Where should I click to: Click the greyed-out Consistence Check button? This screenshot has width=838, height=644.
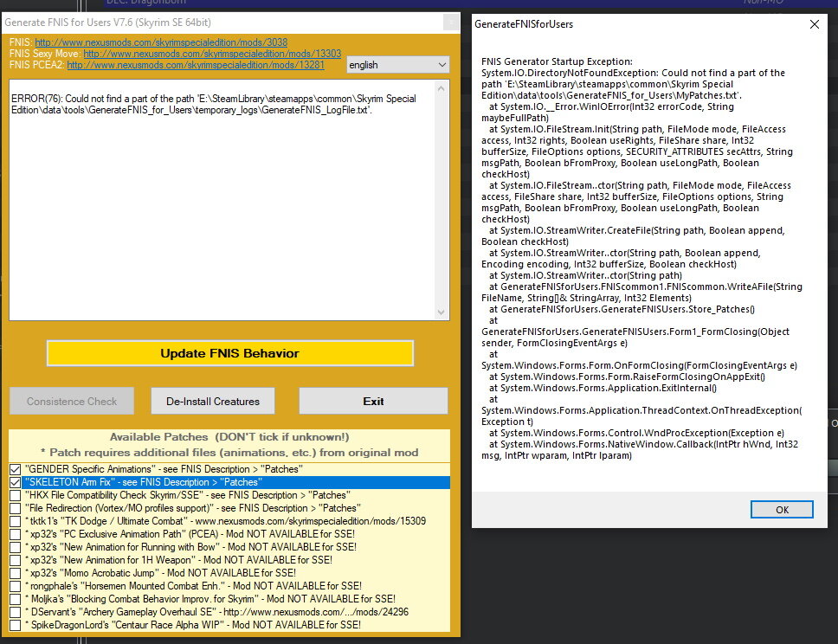click(x=72, y=401)
